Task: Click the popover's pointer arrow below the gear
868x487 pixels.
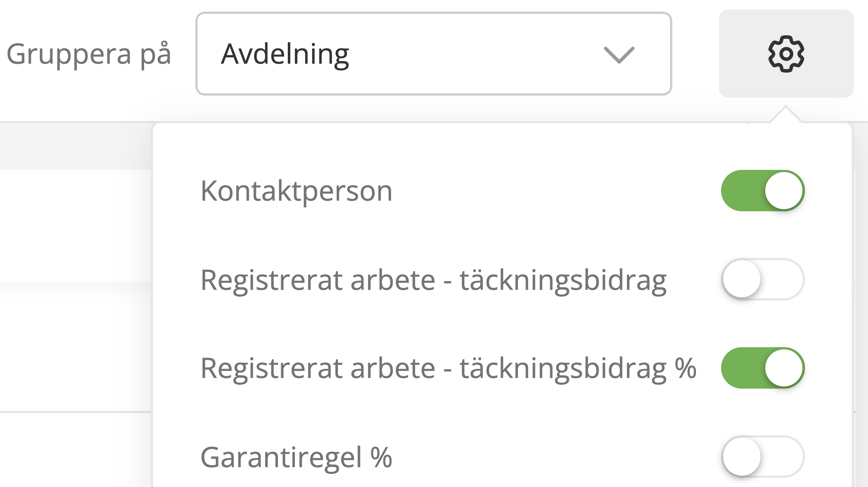Action: tap(786, 114)
